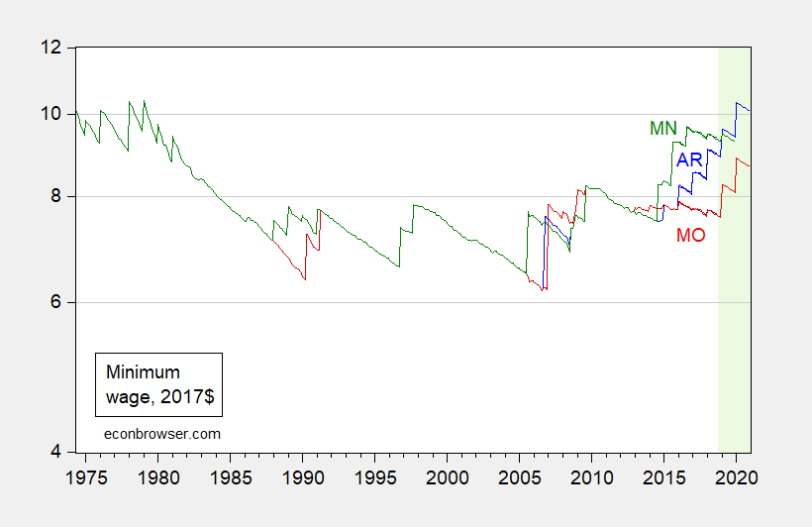
Task: Click the x-axis label 1990
Action: (x=303, y=477)
